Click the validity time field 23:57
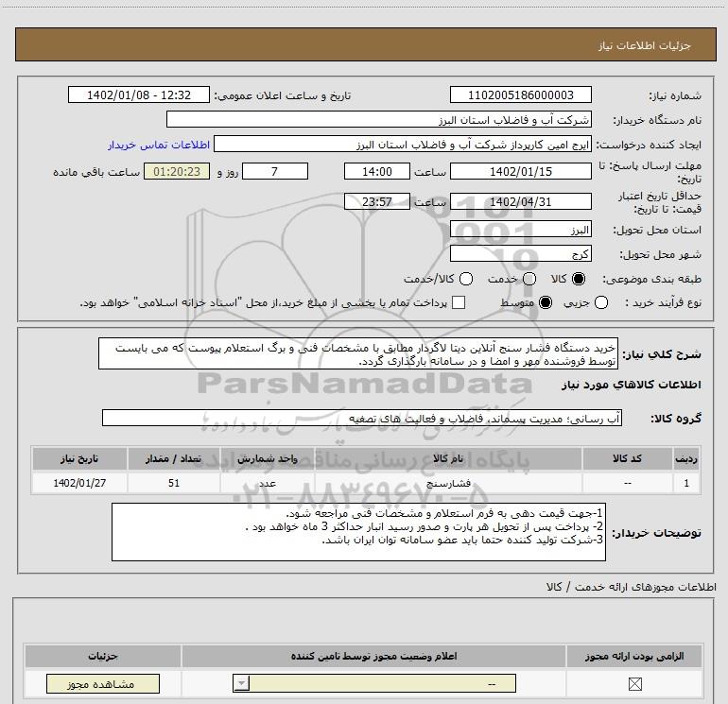 coord(377,201)
